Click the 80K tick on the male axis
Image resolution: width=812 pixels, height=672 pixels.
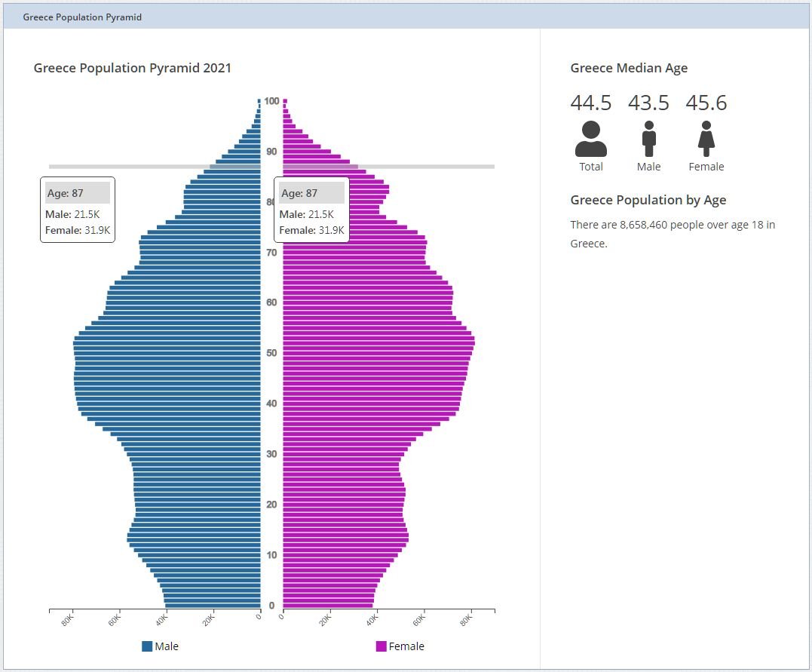click(x=68, y=620)
